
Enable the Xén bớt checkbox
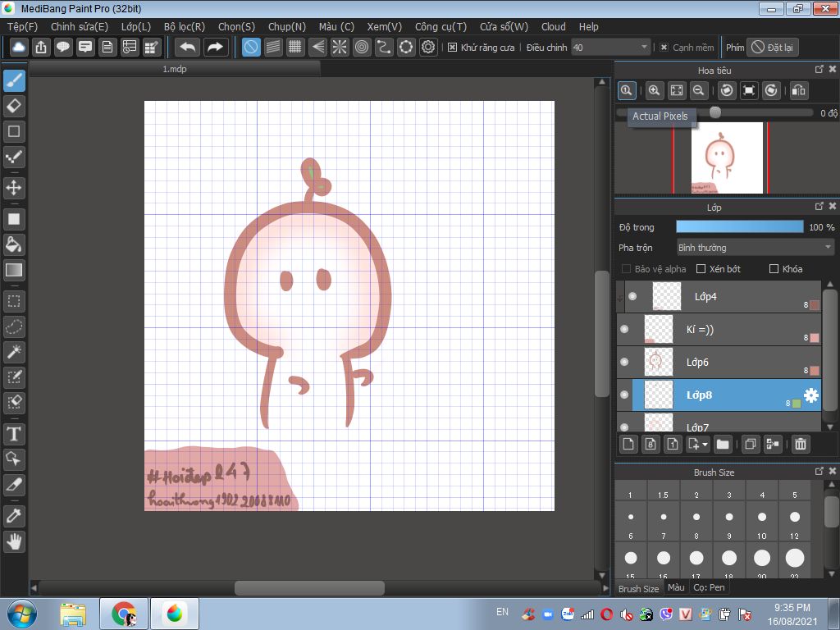click(701, 269)
